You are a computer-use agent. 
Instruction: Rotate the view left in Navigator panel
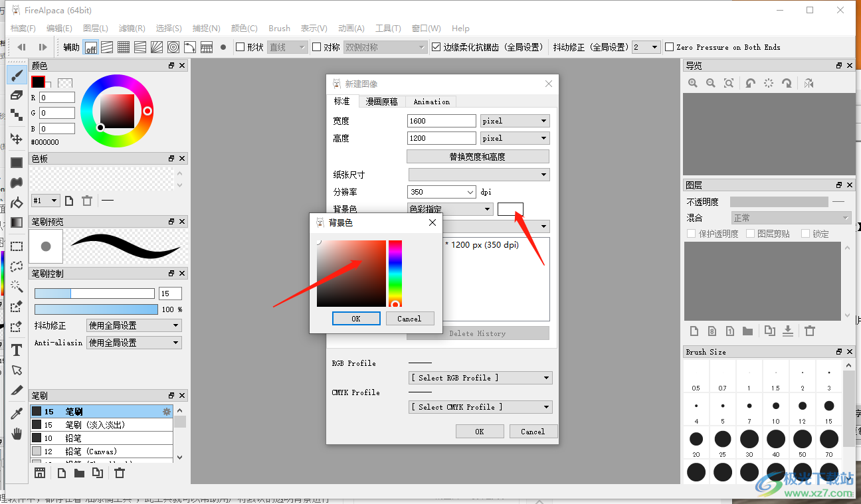click(x=750, y=83)
